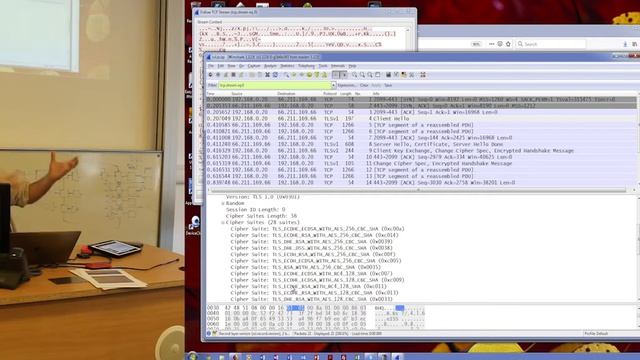The height and width of the screenshot is (360, 640).
Task: Open the display filter history dropdown
Action: [x=333, y=85]
